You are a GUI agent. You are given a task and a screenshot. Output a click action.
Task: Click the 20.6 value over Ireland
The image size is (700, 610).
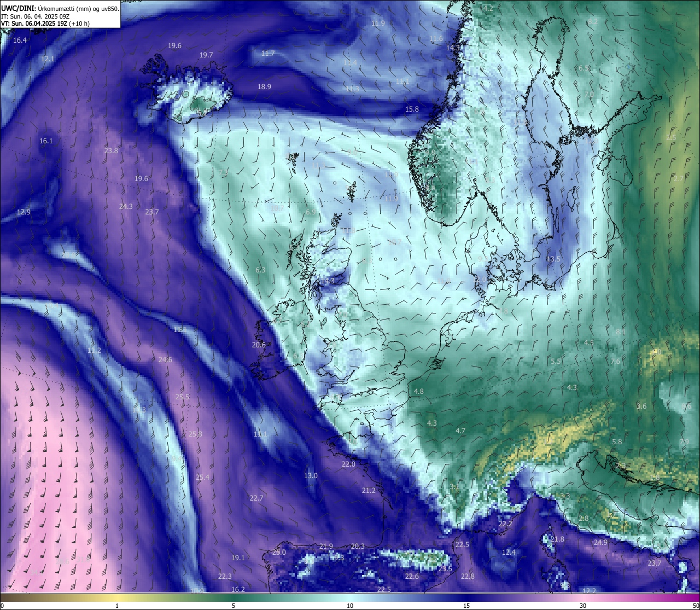point(259,345)
